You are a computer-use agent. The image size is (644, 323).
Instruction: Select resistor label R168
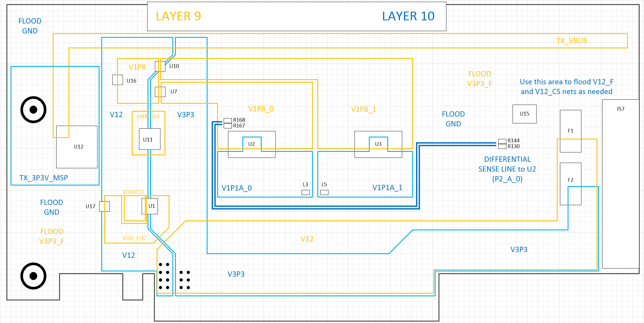pyautogui.click(x=239, y=120)
